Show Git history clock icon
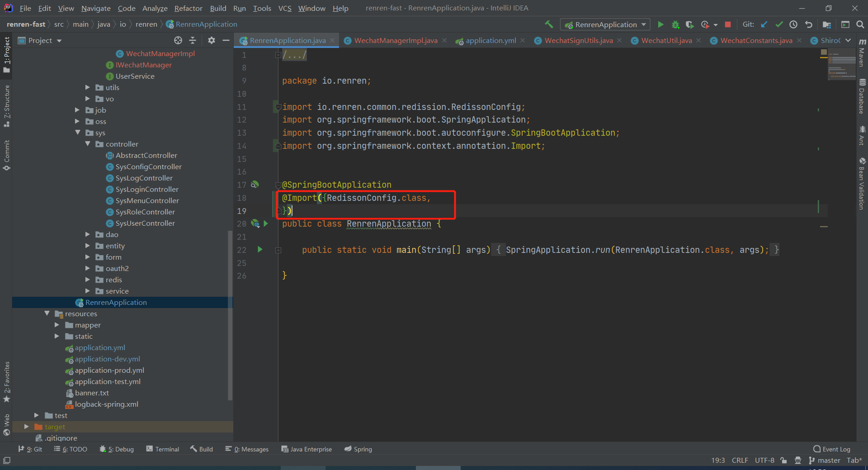Image resolution: width=868 pixels, height=470 pixels. (793, 24)
